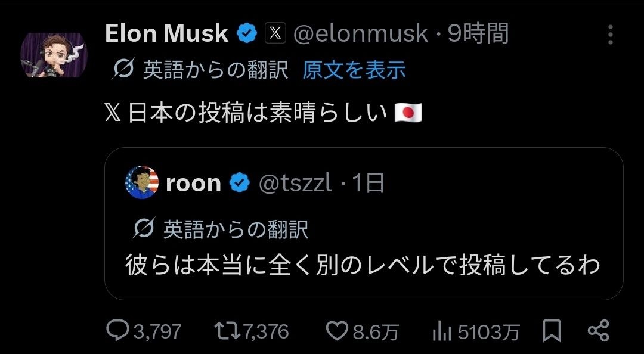Click the X affiliation badge icon
644x354 pixels.
coord(274,34)
